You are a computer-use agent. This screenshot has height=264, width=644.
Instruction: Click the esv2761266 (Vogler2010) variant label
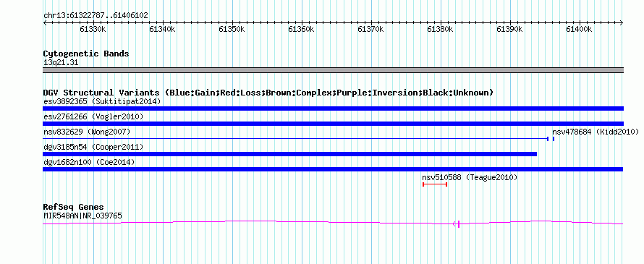tap(93, 116)
